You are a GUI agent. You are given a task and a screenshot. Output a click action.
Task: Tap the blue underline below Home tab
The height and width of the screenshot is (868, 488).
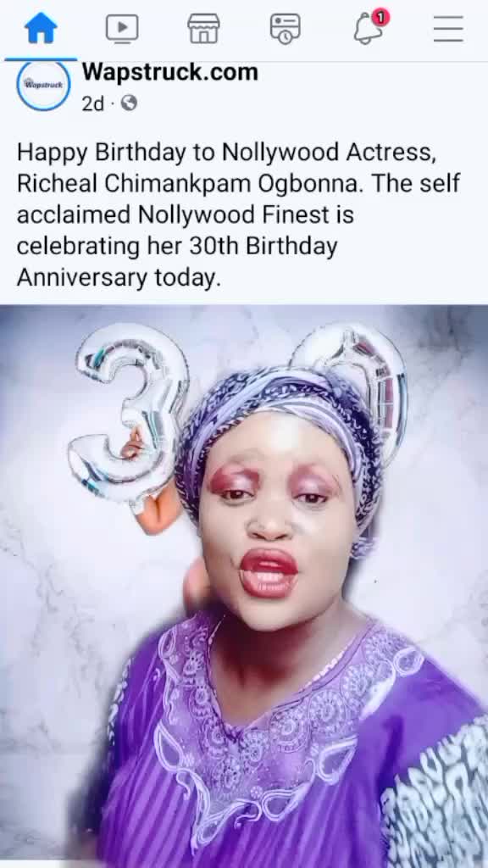41,58
